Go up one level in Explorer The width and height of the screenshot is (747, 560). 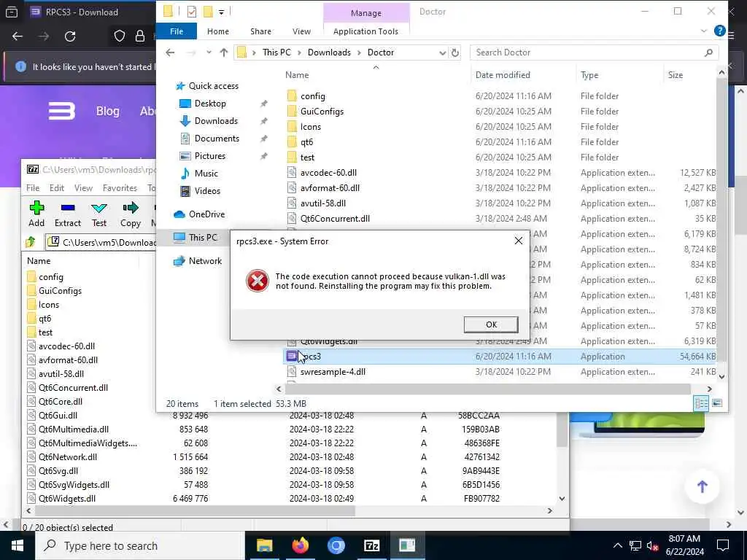click(223, 52)
